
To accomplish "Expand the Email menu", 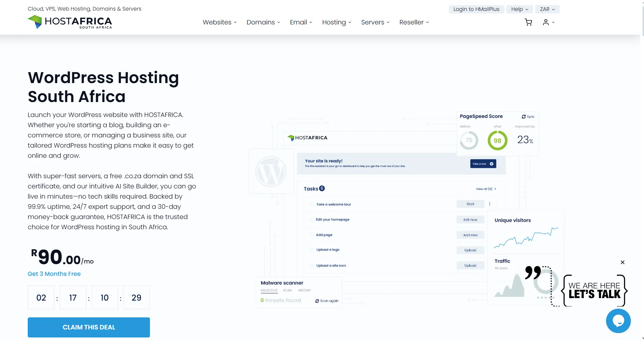I will [301, 22].
